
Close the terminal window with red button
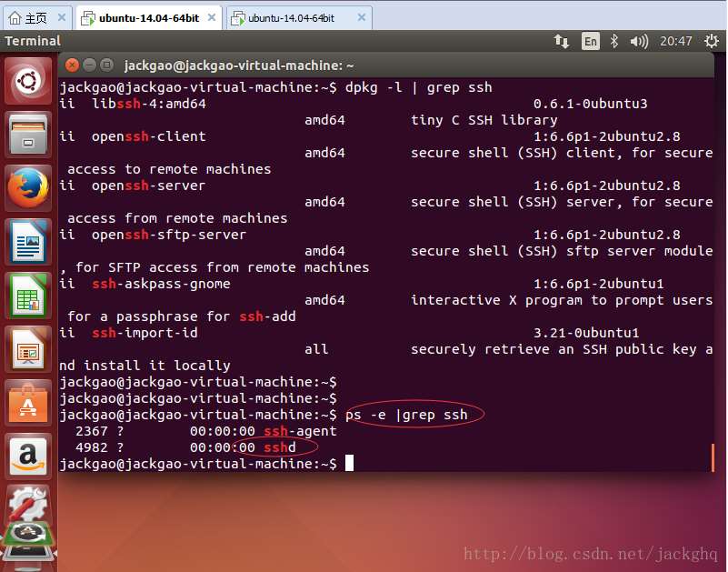pyautogui.click(x=72, y=65)
